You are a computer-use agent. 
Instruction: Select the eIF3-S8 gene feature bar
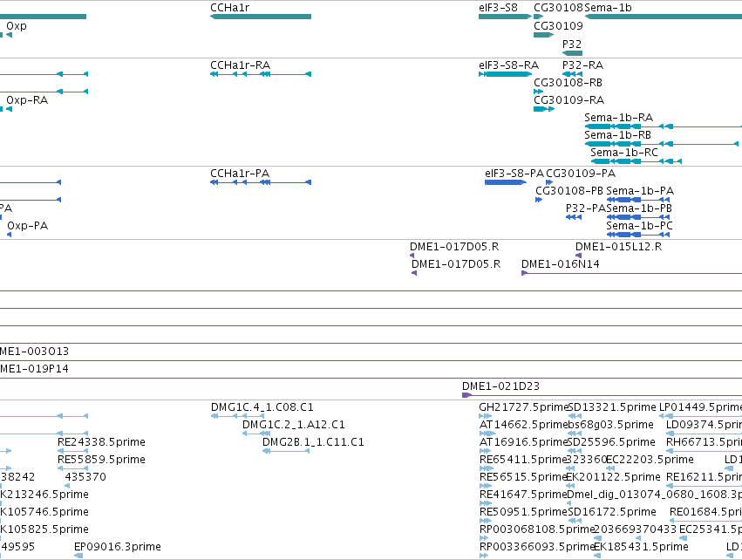[x=505, y=17]
